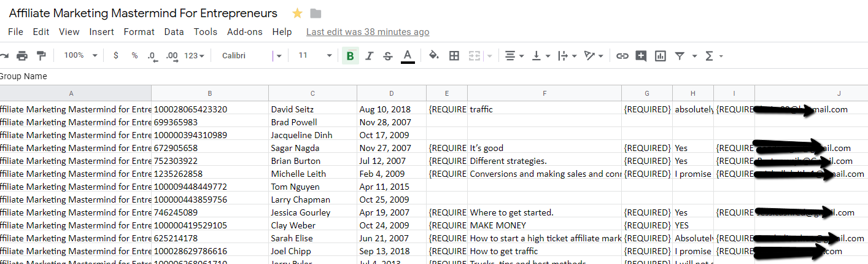
Task: Select cell with ID 100000443859756
Action: (210, 200)
